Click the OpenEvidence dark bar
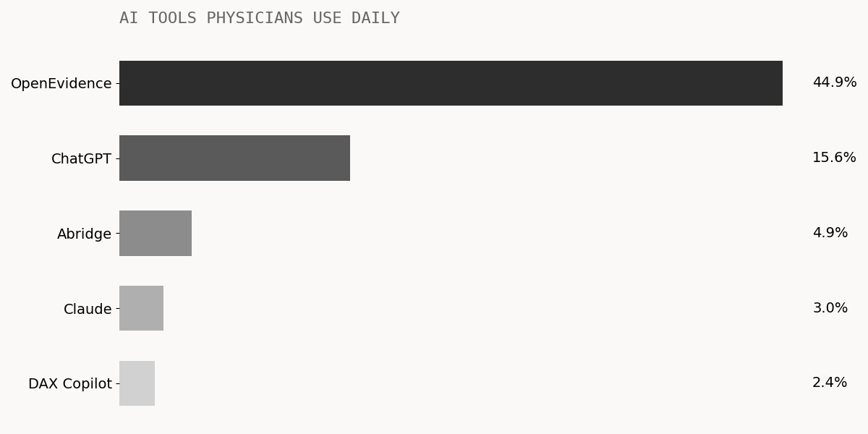Image resolution: width=868 pixels, height=434 pixels. [x=451, y=83]
